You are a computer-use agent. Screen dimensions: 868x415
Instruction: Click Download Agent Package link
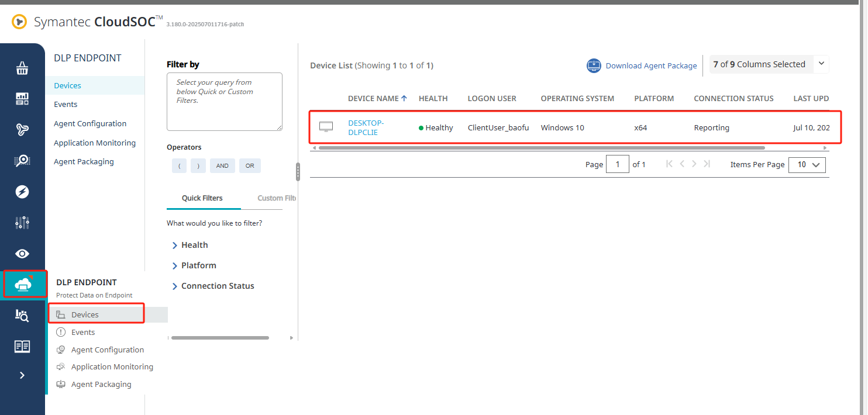coord(651,65)
